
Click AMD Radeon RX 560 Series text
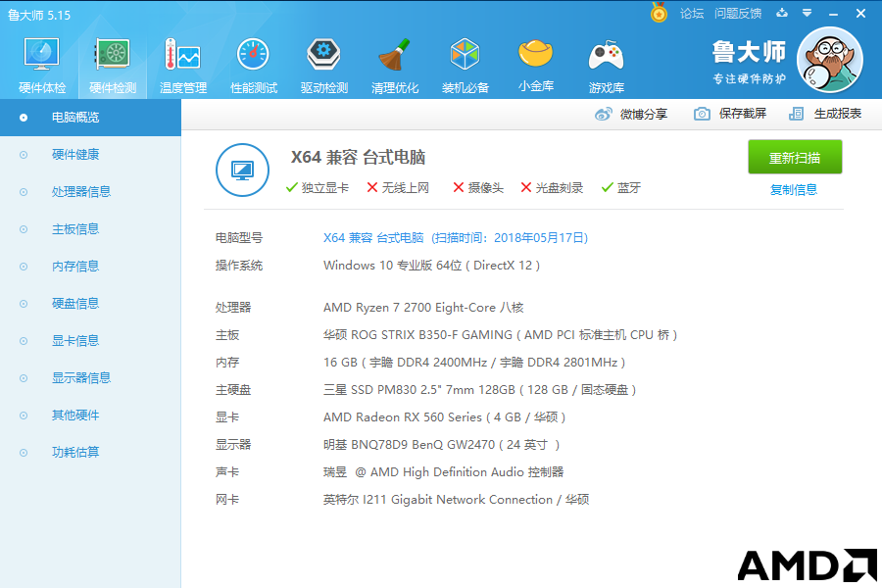[444, 416]
